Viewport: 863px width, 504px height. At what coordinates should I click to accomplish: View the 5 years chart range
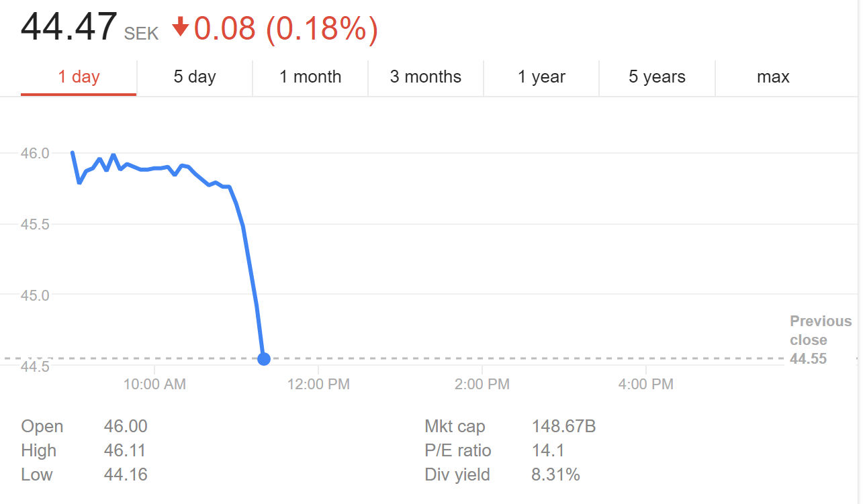[657, 77]
